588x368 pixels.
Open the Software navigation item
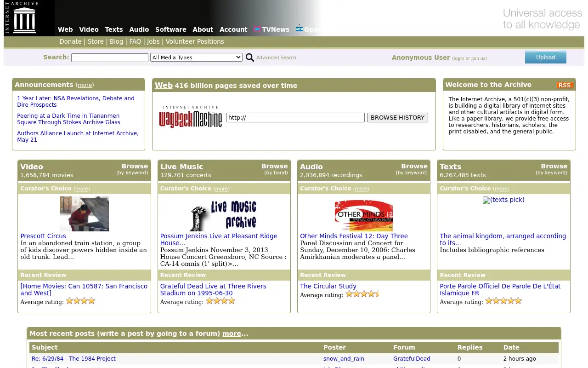[171, 29]
